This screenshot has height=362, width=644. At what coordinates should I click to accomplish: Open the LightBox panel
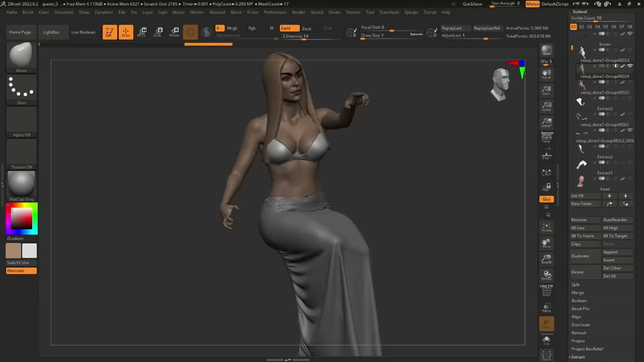coord(52,32)
